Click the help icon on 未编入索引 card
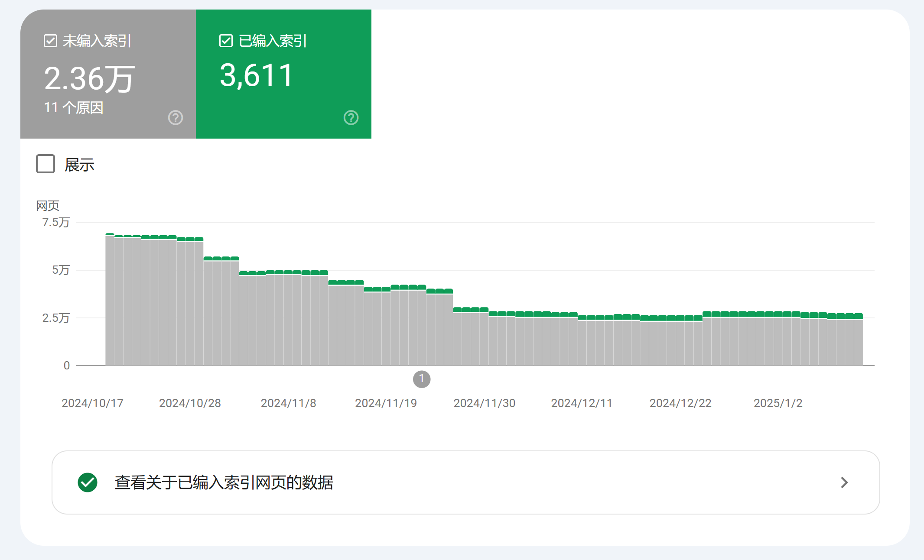The height and width of the screenshot is (560, 924). point(176,117)
